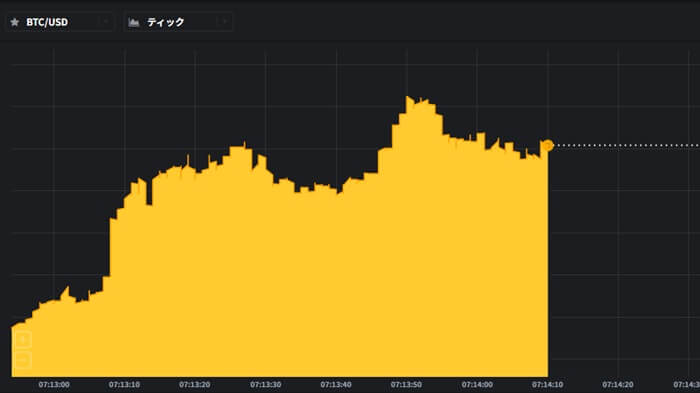Click the 07:13:30 time axis label
This screenshot has width=700, height=393.
265,385
